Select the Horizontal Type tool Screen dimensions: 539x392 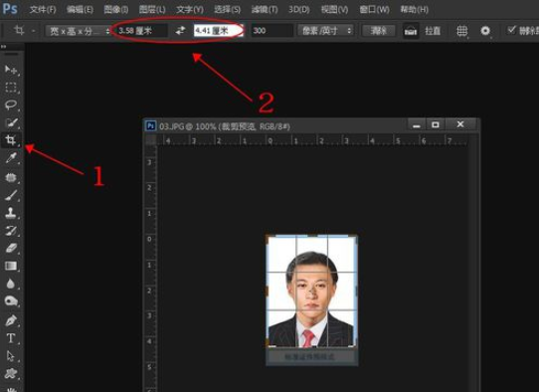pos(11,338)
